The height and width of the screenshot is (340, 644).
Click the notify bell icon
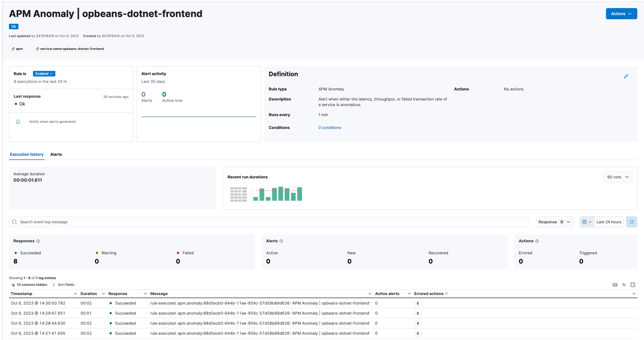pos(18,122)
